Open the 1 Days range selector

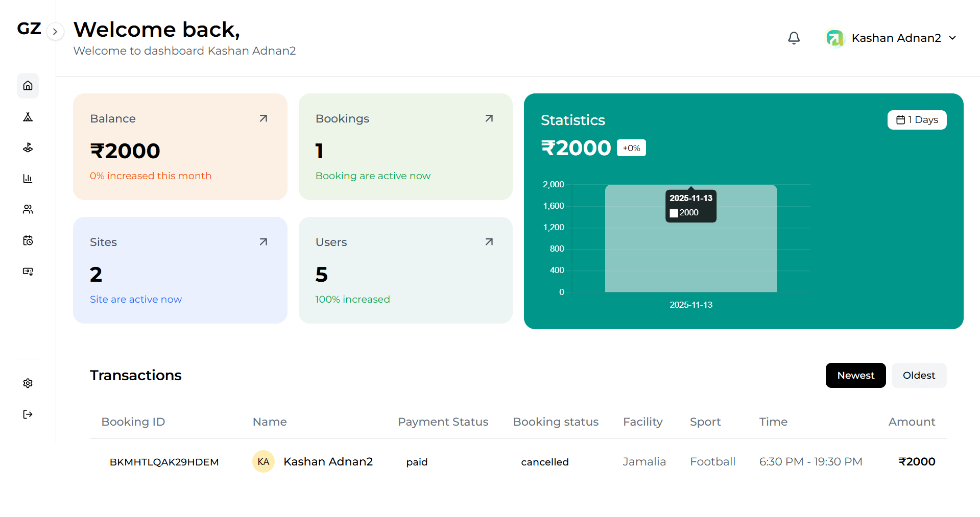[x=917, y=120]
